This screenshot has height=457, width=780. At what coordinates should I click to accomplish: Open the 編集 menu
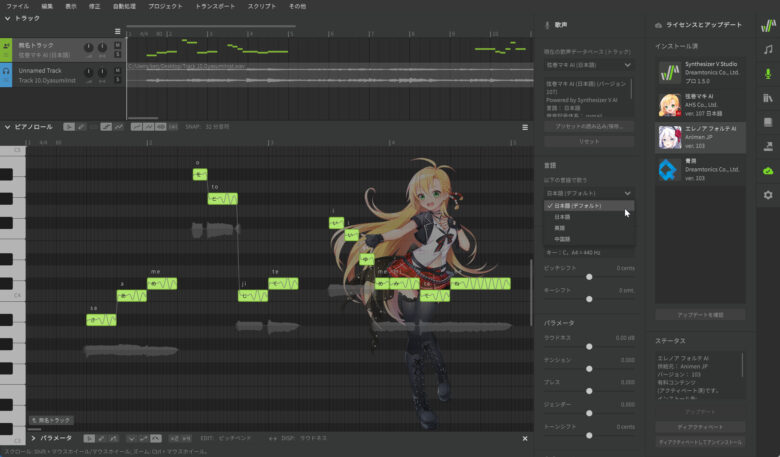47,6
